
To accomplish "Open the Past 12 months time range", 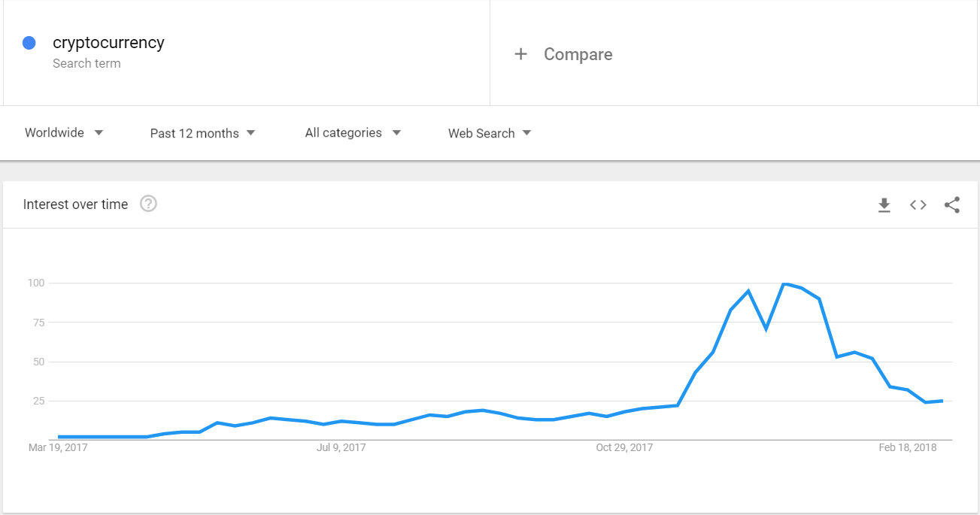I will click(202, 133).
